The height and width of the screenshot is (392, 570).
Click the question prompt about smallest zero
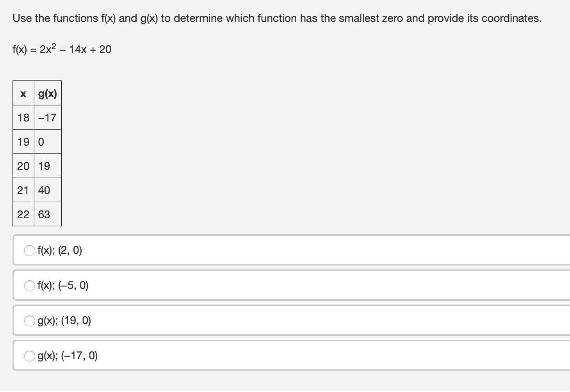point(277,18)
